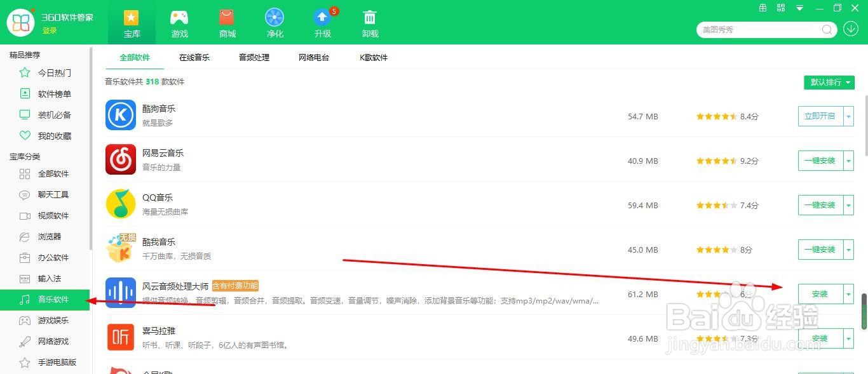
Task: Click 立即开启 for 酷狗音乐
Action: pyautogui.click(x=820, y=116)
